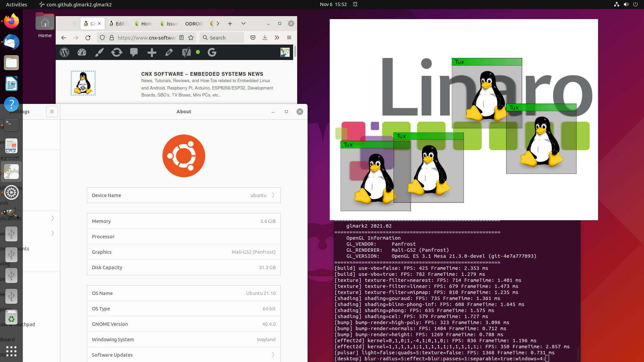644x362 pixels.
Task: Go back in Firefox
Action: pyautogui.click(x=64, y=38)
